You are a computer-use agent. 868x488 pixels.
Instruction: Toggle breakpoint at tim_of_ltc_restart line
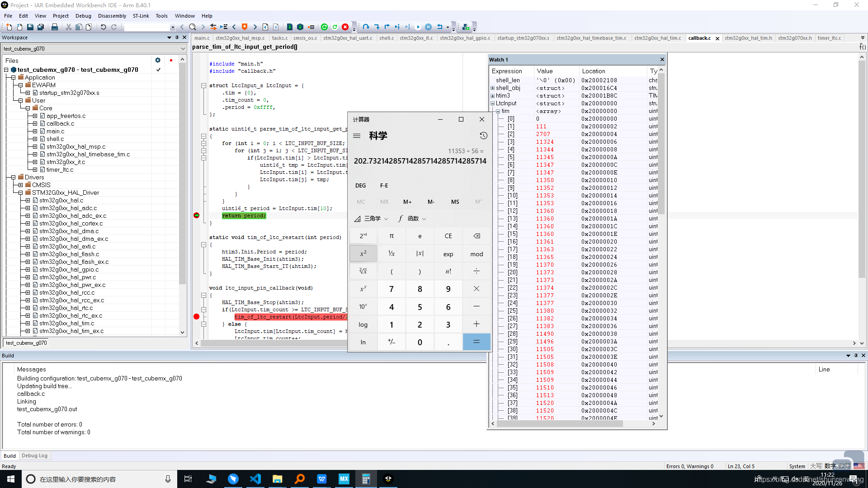[x=196, y=317]
